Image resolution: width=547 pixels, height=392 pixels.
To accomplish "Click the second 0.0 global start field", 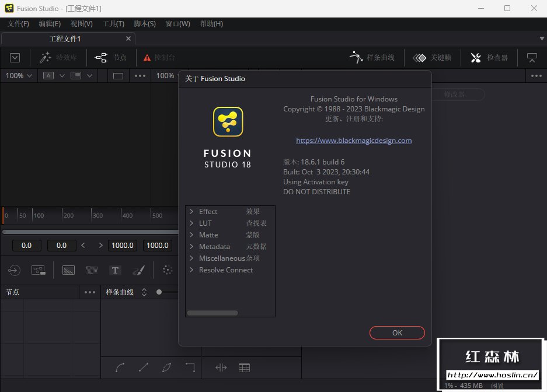I will (x=61, y=246).
